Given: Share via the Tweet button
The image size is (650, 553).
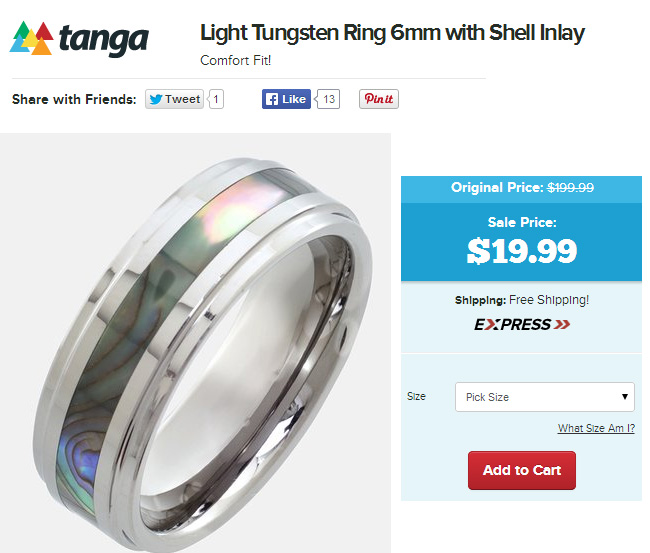Looking at the screenshot, I should click(x=174, y=99).
